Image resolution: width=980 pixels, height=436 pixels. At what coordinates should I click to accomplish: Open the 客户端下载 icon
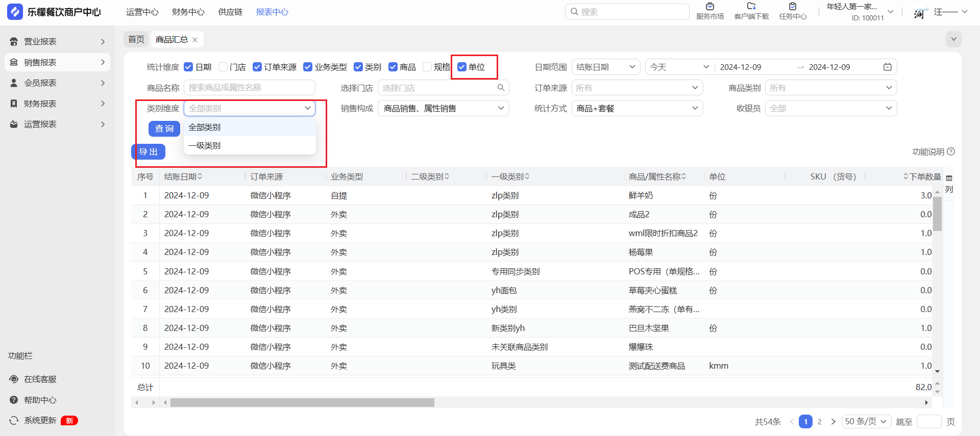click(751, 7)
